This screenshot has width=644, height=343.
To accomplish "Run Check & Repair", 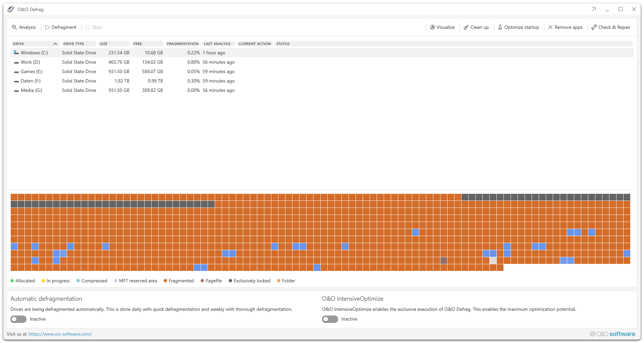I will point(610,27).
